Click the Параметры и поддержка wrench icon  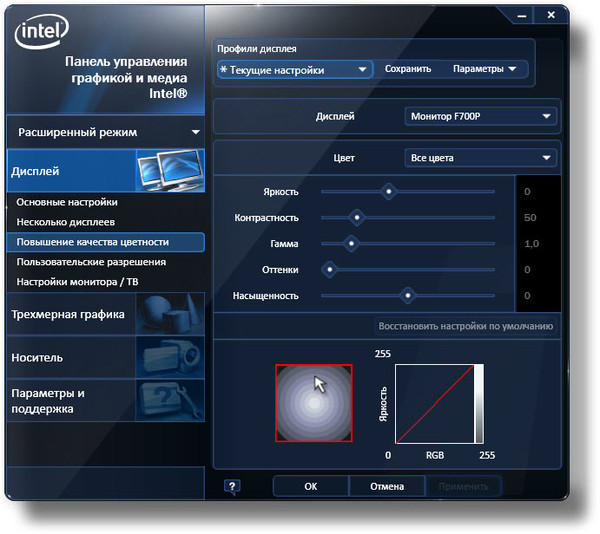tap(170, 400)
